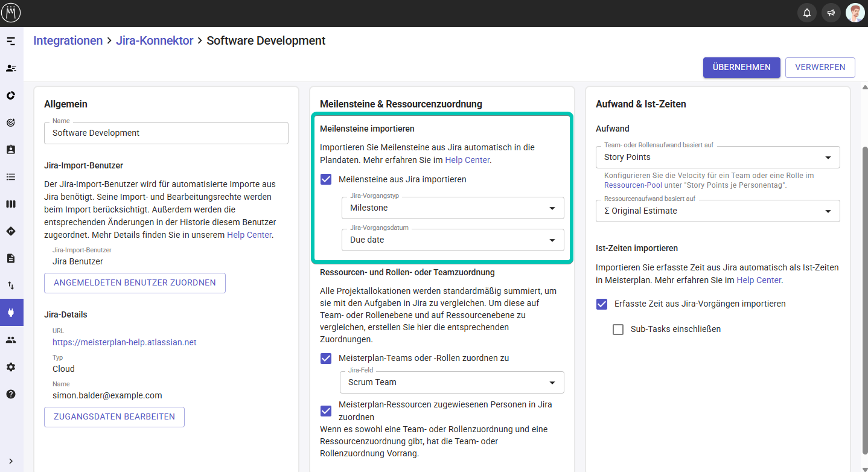Screen dimensions: 868x472
Task: Click ANGEMELDETEN BENUTZER ZUORDNEN button
Action: (x=135, y=282)
